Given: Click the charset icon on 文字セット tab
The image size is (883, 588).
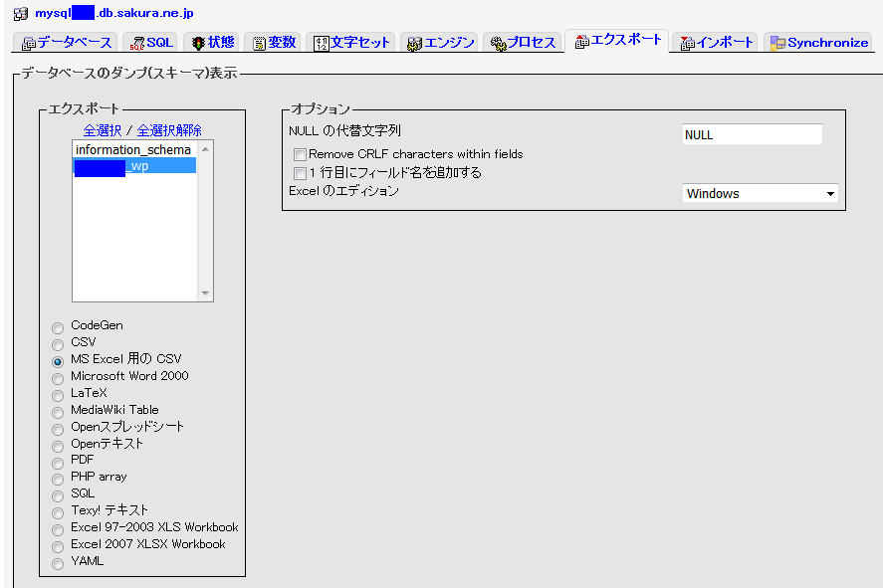Looking at the screenshot, I should [321, 44].
